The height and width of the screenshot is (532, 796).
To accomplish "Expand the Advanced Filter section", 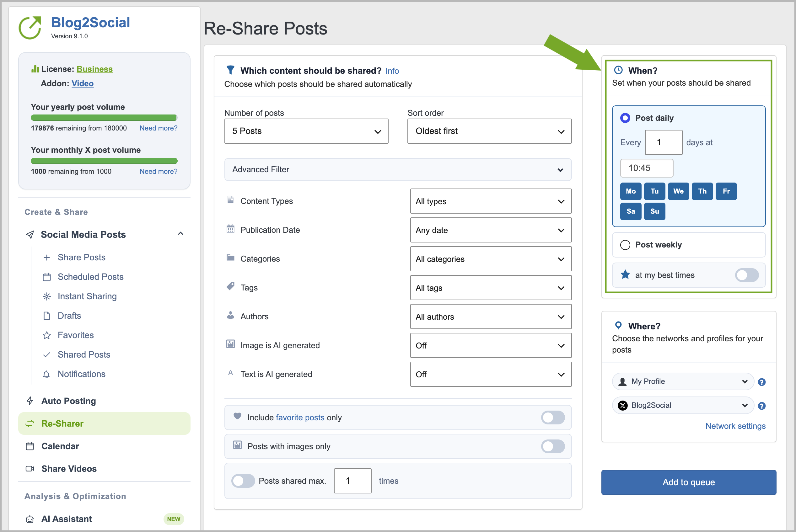I will [x=398, y=169].
